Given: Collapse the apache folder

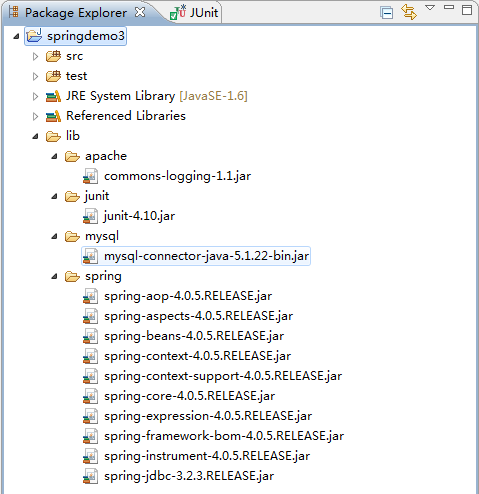Looking at the screenshot, I should (54, 156).
